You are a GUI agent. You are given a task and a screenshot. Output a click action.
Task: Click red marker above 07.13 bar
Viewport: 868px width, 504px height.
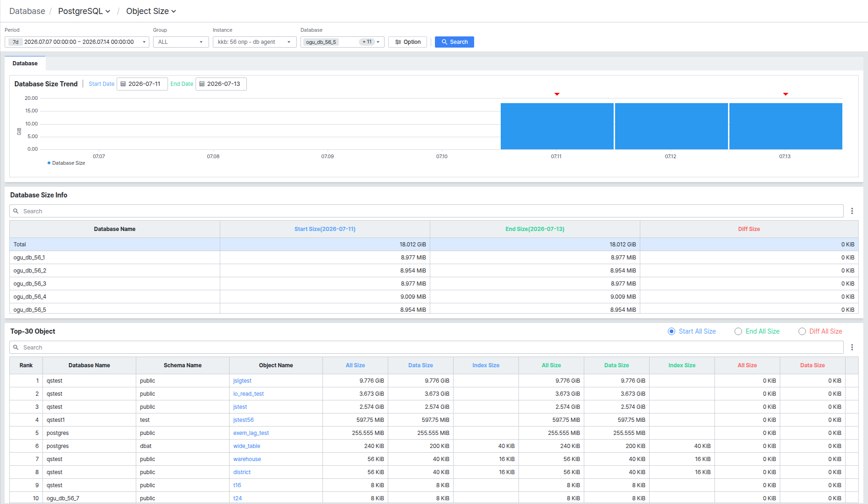tap(785, 94)
